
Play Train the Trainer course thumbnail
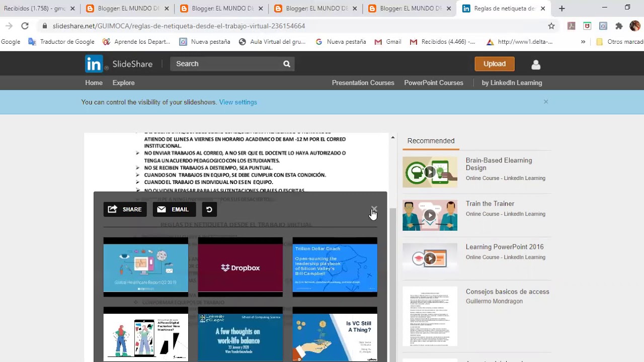[x=430, y=215]
